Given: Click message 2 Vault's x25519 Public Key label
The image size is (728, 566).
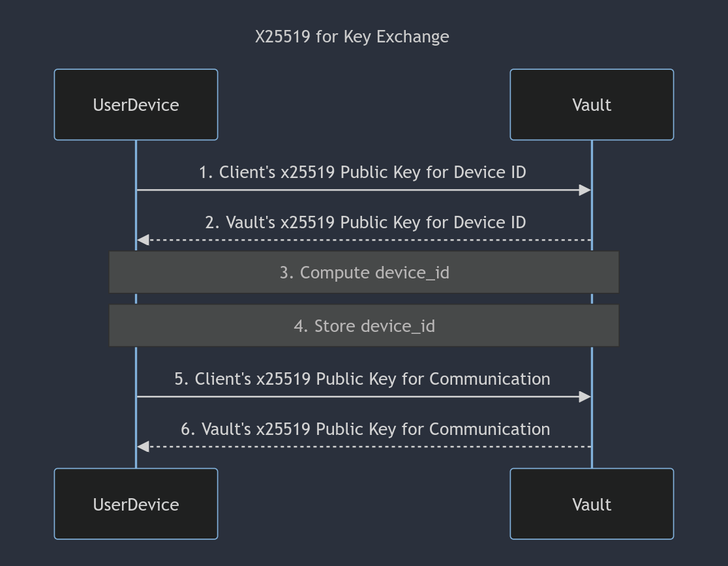Looking at the screenshot, I should click(365, 222).
